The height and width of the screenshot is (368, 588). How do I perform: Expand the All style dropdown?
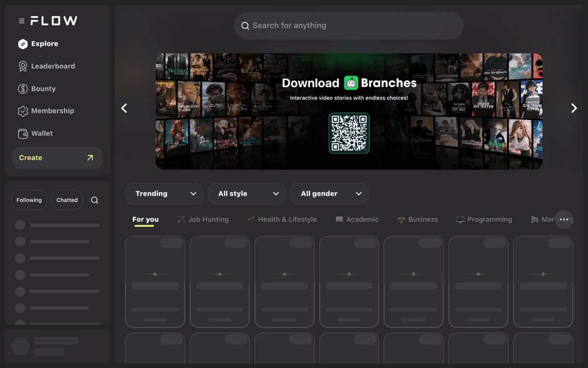point(246,193)
